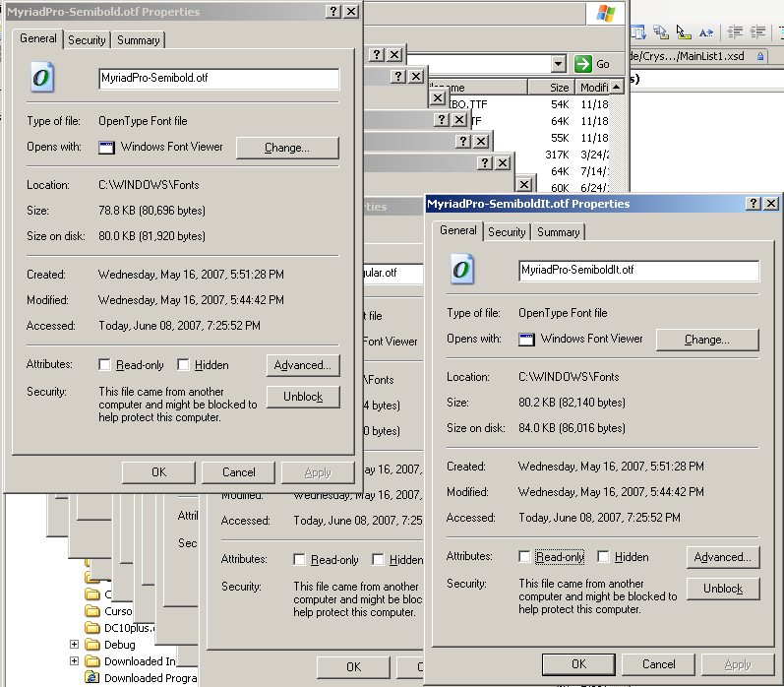The height and width of the screenshot is (687, 784).
Task: Click OK in MyriadPro-SemiboldIt Properties
Action: click(x=578, y=664)
